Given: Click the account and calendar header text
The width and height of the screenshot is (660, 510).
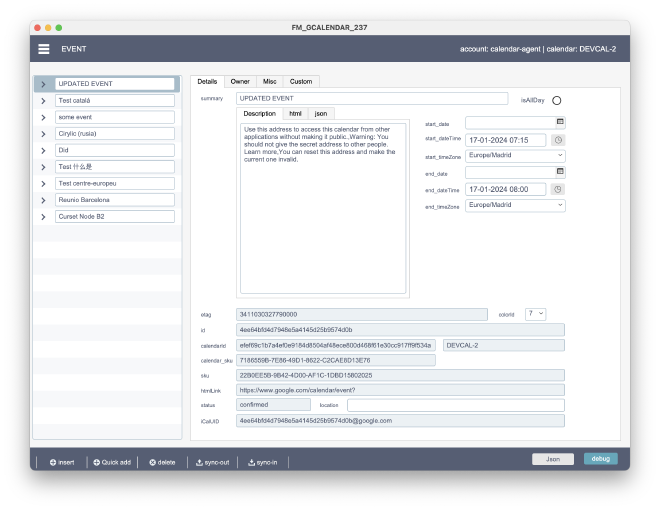Looking at the screenshot, I should 538,49.
